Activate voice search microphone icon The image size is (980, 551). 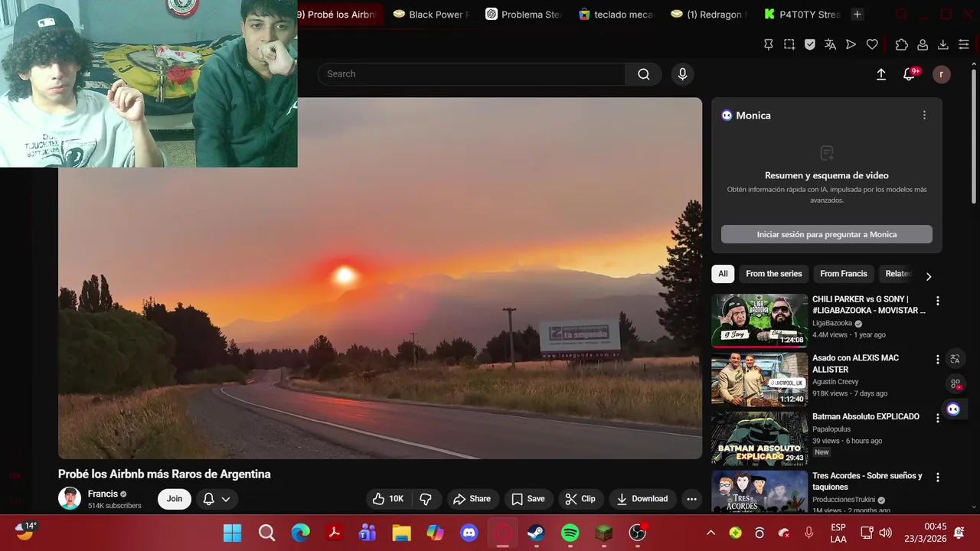tap(682, 74)
